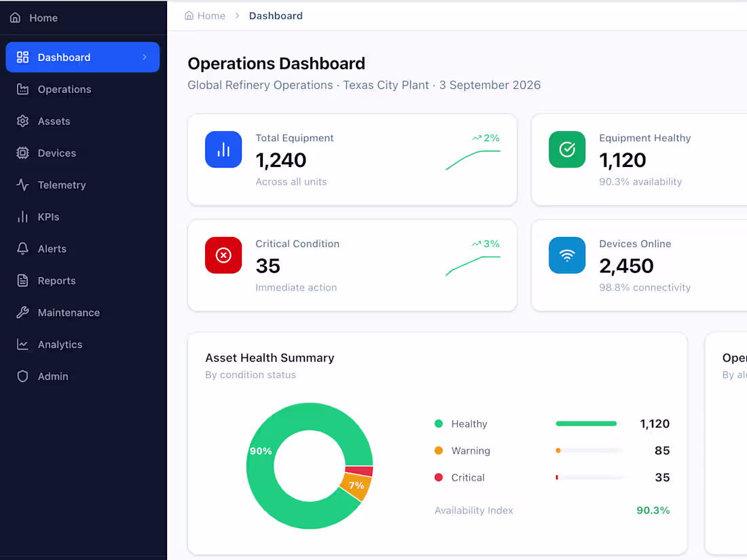This screenshot has height=560, width=747.
Task: Click the Across all units subtitle
Action: click(x=291, y=182)
